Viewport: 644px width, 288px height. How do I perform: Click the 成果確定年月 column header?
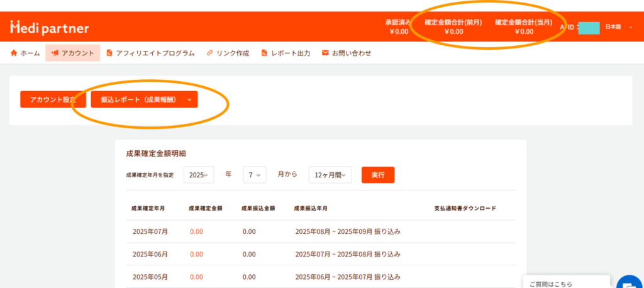pos(148,208)
